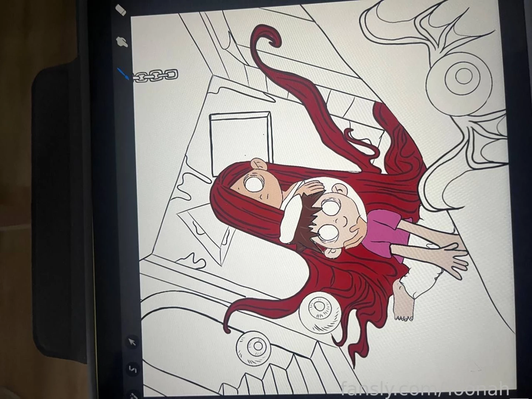
Task: Activate the Transform arrow tool
Action: pos(132,342)
